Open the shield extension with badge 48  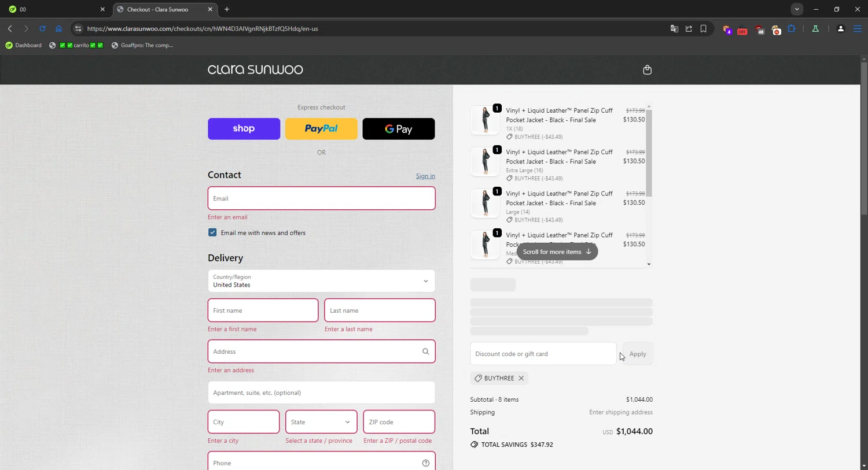[x=760, y=29]
